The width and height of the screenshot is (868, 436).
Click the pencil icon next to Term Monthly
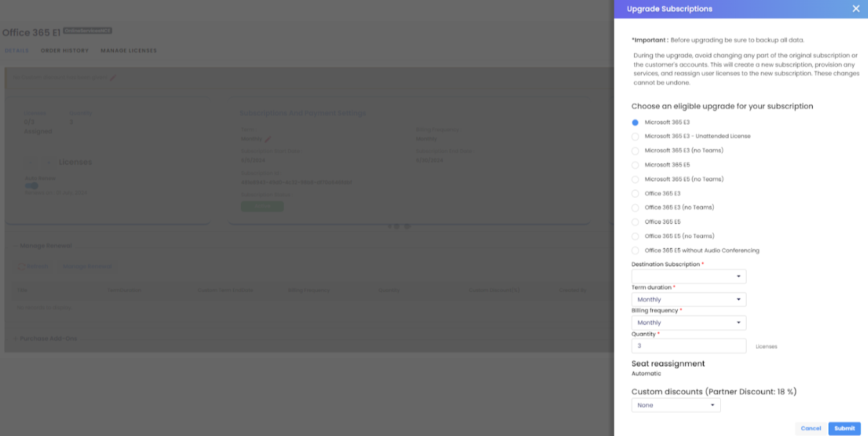click(x=268, y=139)
